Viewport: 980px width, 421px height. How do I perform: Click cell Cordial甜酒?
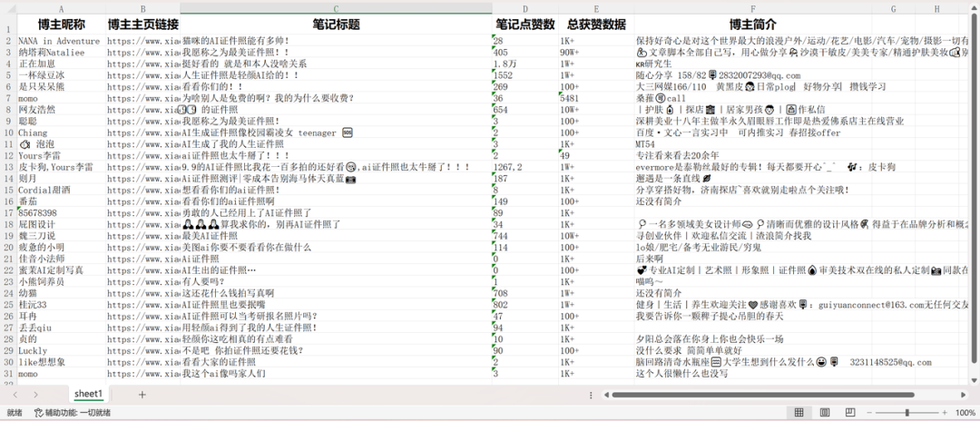[x=62, y=190]
